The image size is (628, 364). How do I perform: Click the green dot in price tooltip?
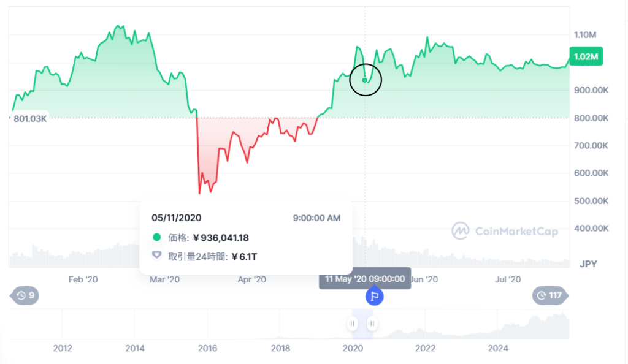[x=156, y=238]
